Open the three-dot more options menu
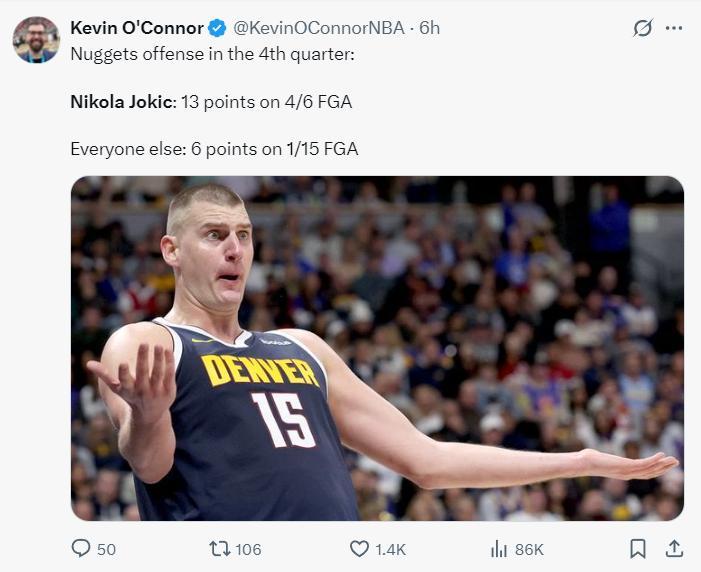701x572 pixels. [x=673, y=28]
